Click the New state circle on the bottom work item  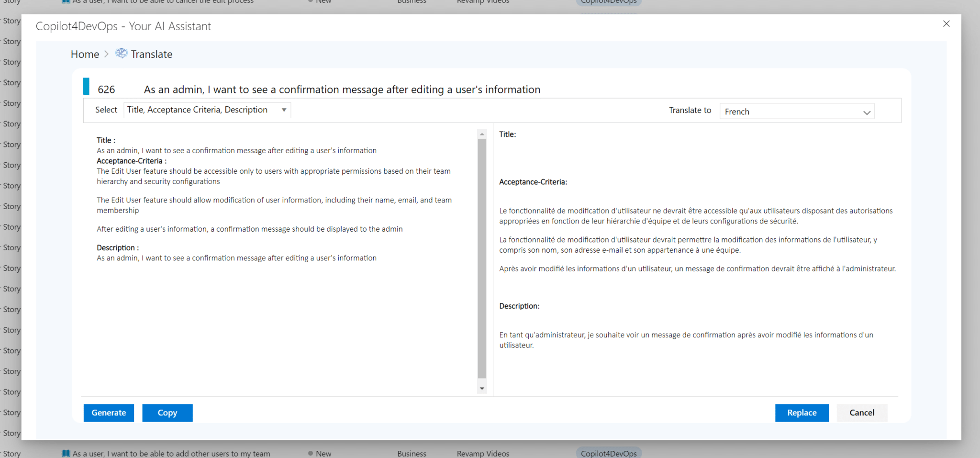click(311, 453)
